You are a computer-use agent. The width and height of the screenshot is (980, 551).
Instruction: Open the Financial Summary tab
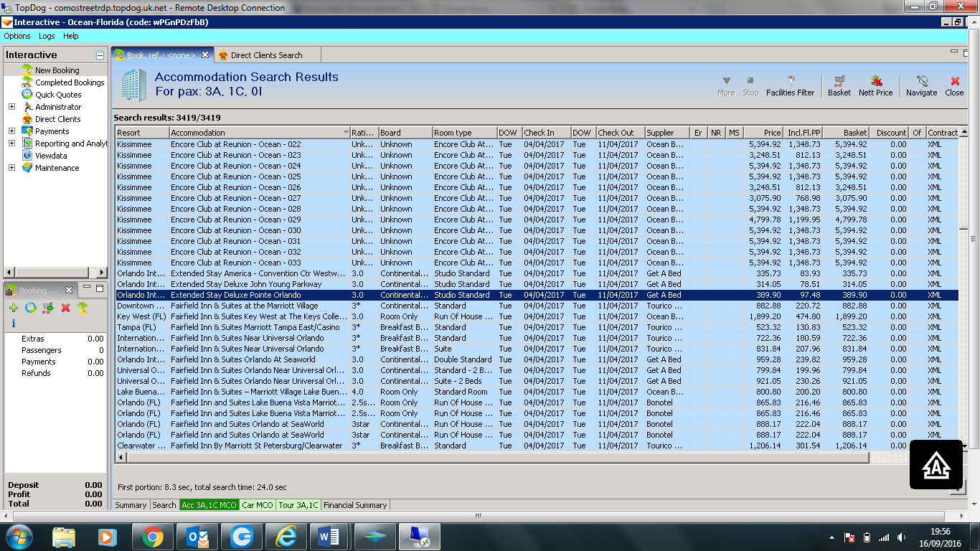point(355,505)
